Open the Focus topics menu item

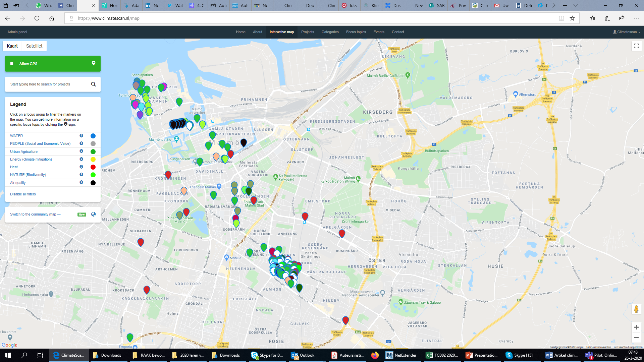356,32
